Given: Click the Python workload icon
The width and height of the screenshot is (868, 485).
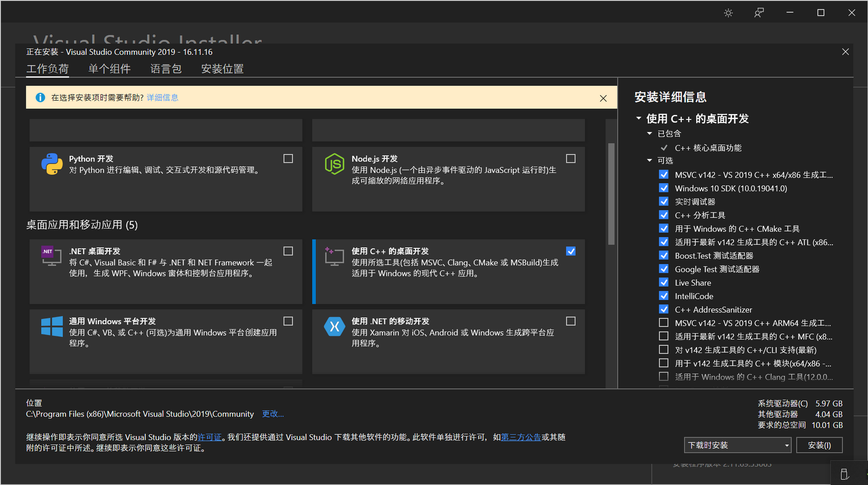Looking at the screenshot, I should click(x=52, y=164).
